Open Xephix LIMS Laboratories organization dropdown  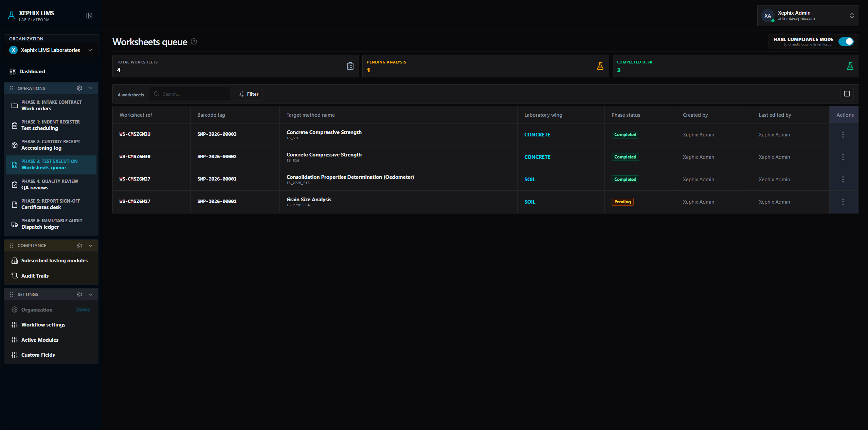click(x=51, y=50)
